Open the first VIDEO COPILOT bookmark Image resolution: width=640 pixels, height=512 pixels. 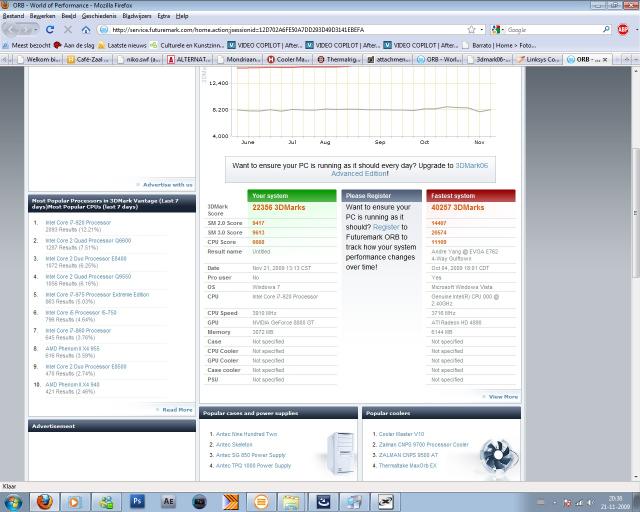point(264,45)
